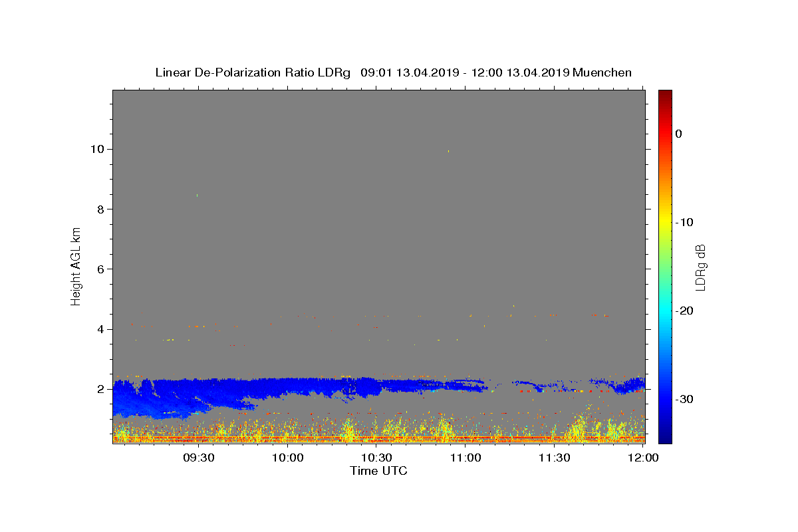Click the yellow section of the colorbar

(x=665, y=222)
